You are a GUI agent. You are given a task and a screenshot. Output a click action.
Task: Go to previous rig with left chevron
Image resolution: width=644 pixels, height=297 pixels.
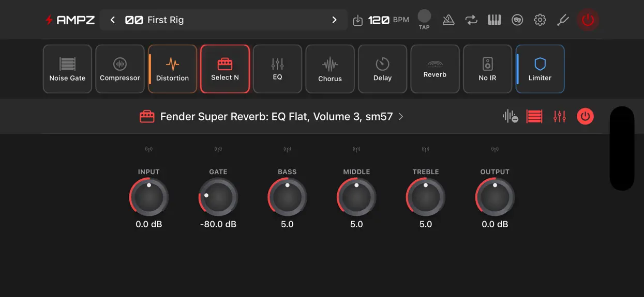coord(112,20)
